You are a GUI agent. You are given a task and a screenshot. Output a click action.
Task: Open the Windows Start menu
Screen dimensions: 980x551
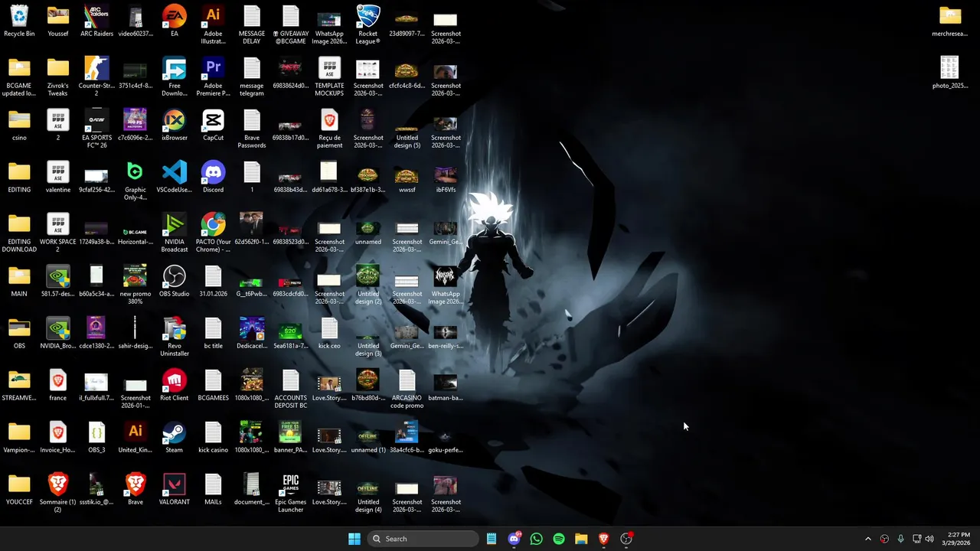pos(354,539)
